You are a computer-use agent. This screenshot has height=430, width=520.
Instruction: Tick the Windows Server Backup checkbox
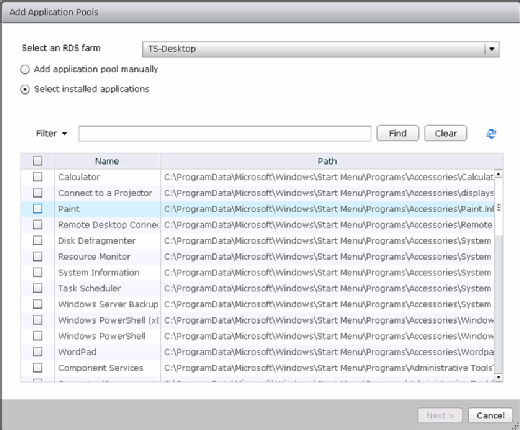(x=38, y=304)
